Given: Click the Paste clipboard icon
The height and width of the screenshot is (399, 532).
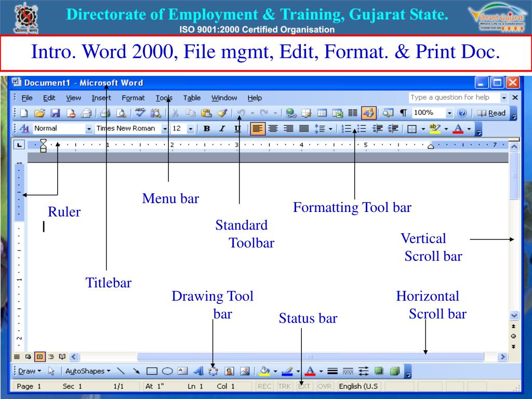Looking at the screenshot, I should 206,113.
